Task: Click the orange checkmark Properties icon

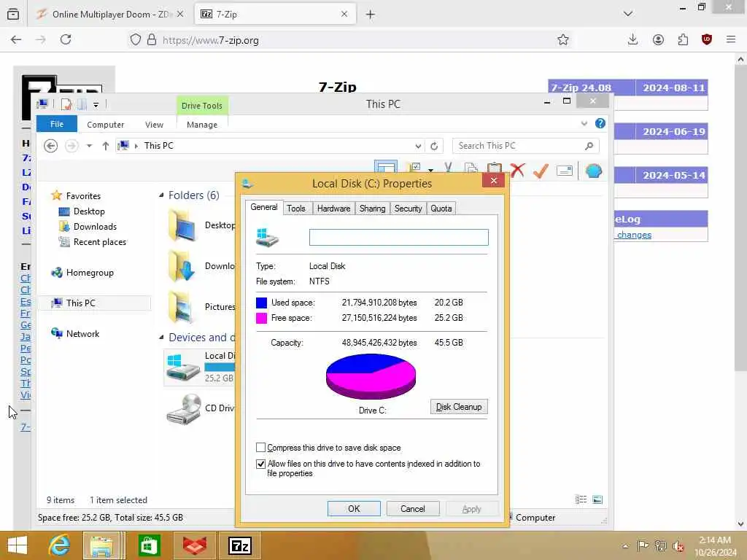Action: (541, 171)
